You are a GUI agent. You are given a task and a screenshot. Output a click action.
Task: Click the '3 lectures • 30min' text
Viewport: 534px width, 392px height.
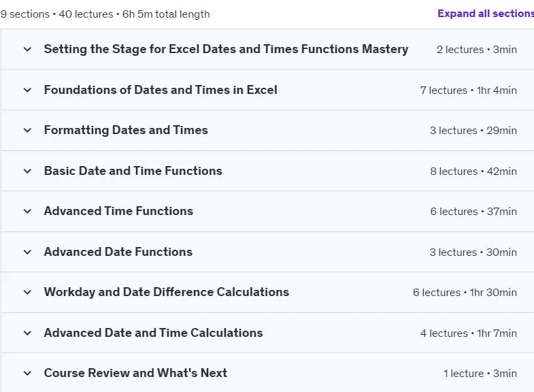click(473, 252)
